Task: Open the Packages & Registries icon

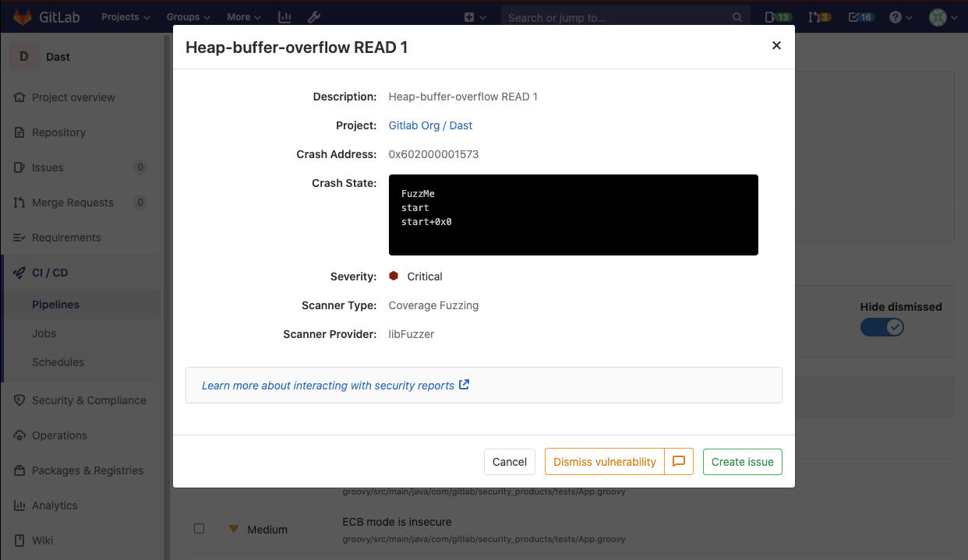Action: pos(18,470)
